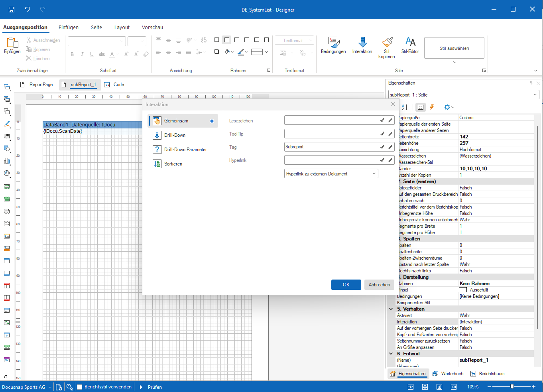Screen dimensions: 543x392
Task: Toggle Berichtsstil verwenden checkbox
Action: [x=79, y=387]
